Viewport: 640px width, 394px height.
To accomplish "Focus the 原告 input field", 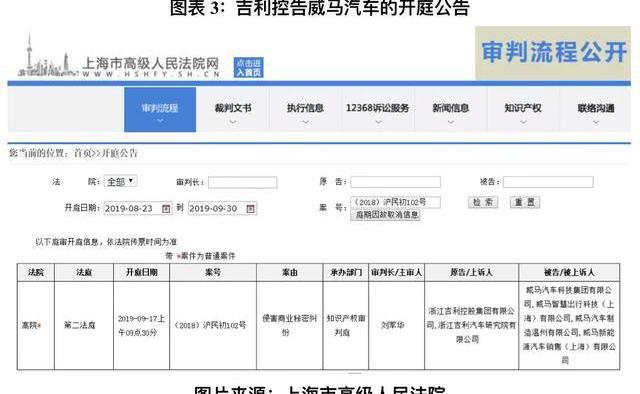I will pos(396,182).
